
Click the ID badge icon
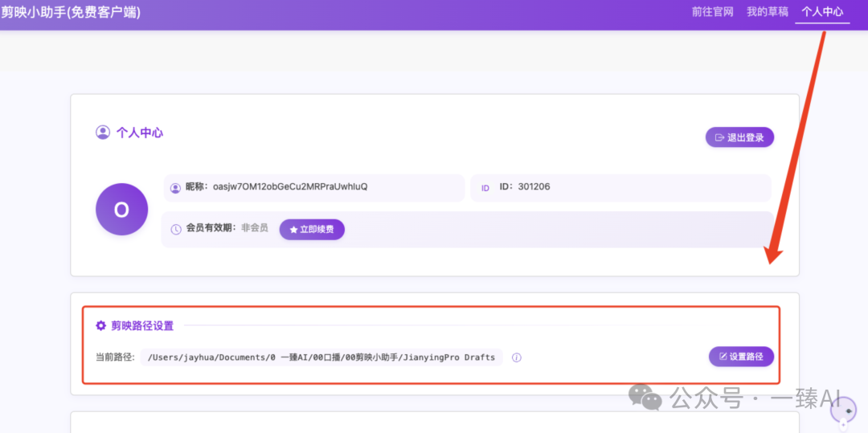tap(485, 188)
